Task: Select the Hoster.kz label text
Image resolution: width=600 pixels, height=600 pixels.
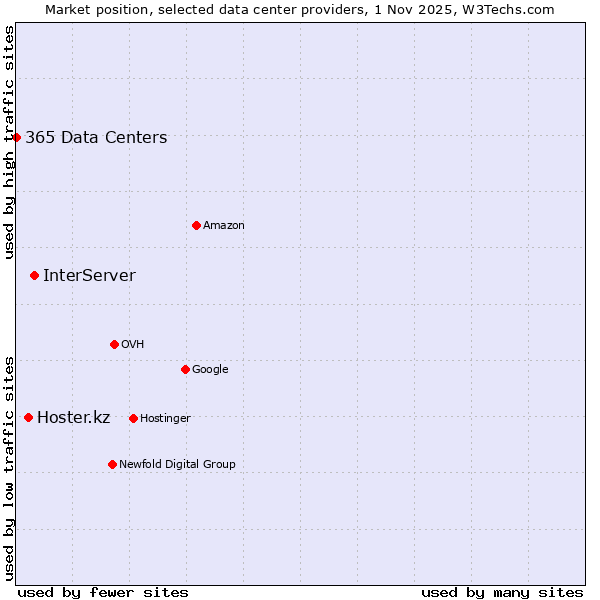Action: pyautogui.click(x=73, y=418)
